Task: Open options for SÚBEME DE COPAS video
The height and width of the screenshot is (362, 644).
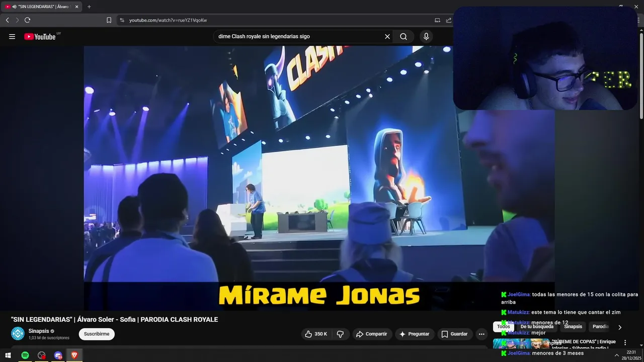Action: coord(625,343)
